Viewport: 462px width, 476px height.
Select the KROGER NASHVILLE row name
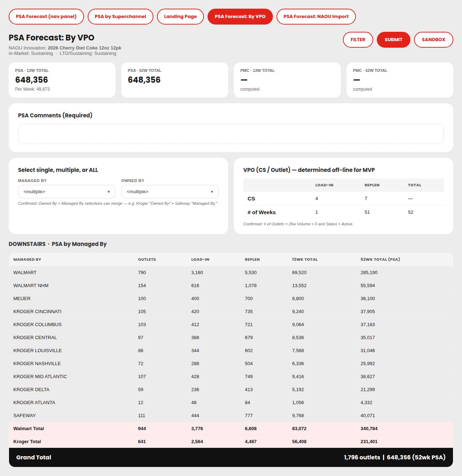[37, 364]
